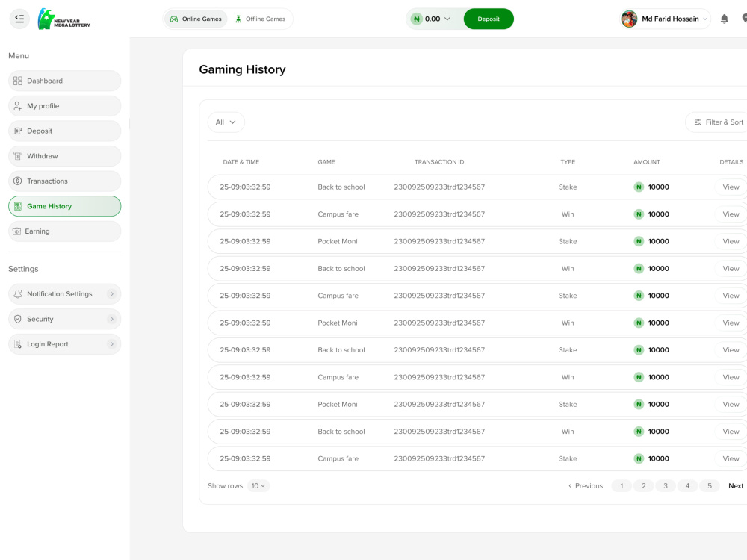The width and height of the screenshot is (747, 560).
Task: Open the Dashboard menu item
Action: pyautogui.click(x=65, y=81)
